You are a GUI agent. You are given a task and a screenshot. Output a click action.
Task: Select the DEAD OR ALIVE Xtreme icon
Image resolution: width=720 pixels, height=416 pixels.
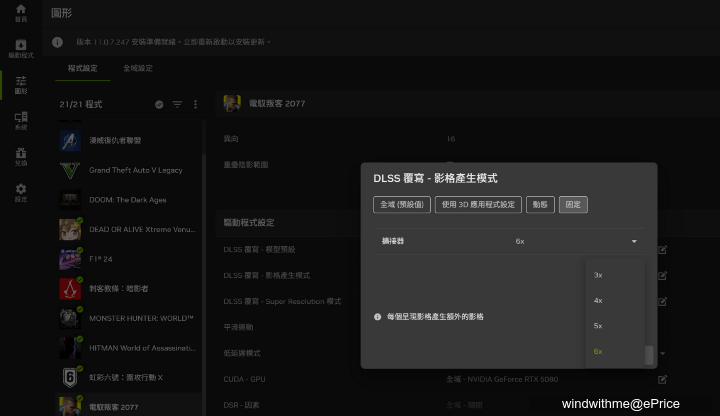pos(70,230)
